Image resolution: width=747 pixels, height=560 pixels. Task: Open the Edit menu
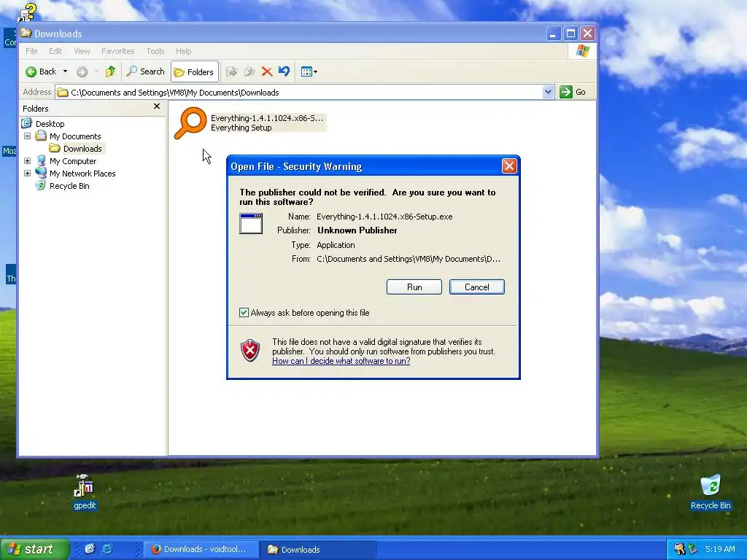[x=55, y=51]
